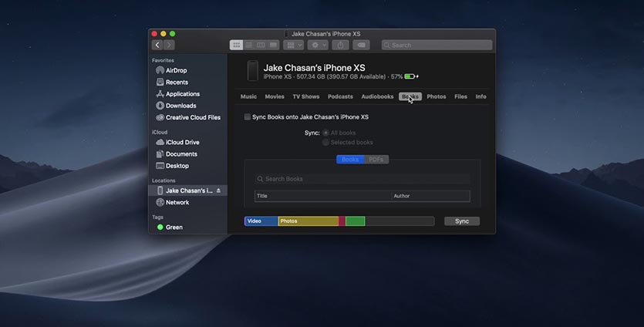Image resolution: width=644 pixels, height=327 pixels.
Task: Click the iPhone storage capacity text
Action: pyautogui.click(x=341, y=77)
